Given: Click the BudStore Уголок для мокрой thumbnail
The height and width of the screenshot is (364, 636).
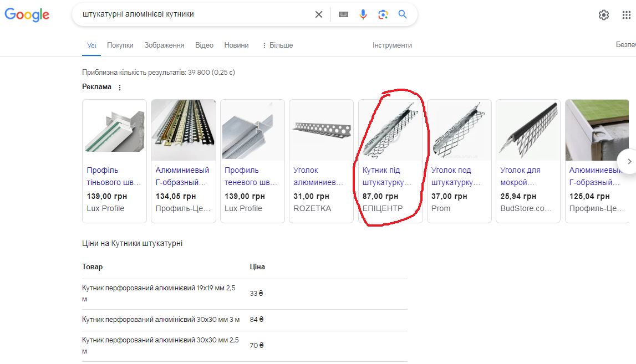Looking at the screenshot, I should coord(528,130).
